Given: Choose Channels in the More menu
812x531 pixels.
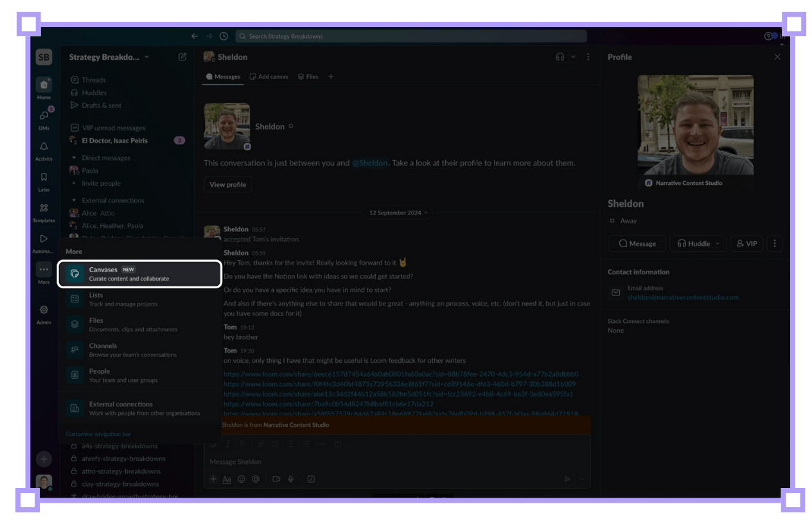Looking at the screenshot, I should [x=139, y=350].
